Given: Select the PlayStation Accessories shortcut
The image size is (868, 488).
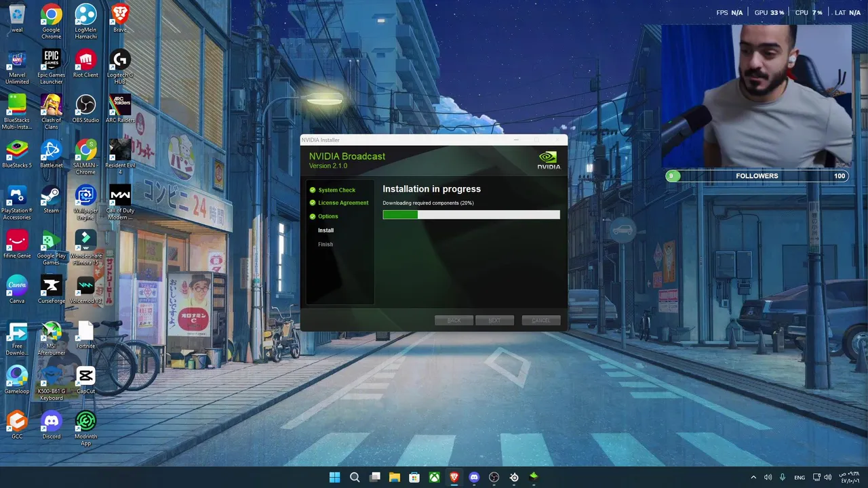Looking at the screenshot, I should pos(17,203).
